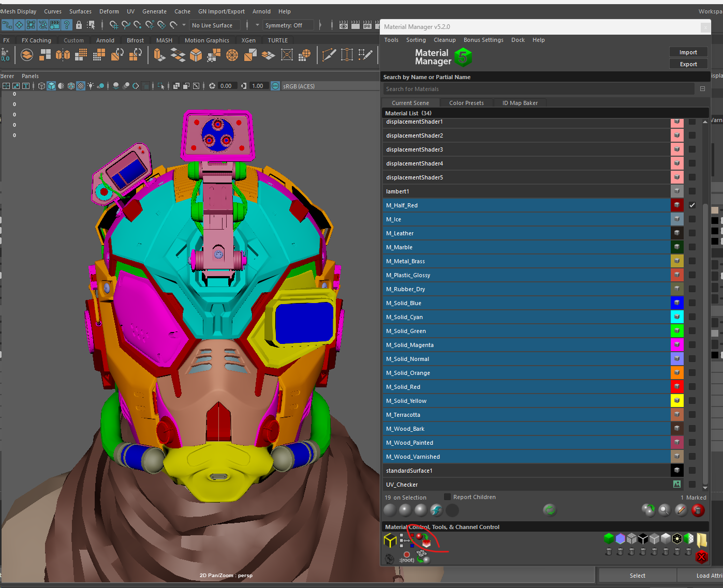This screenshot has width=723, height=588.
Task: Click the pencil rename sphere icon
Action: click(x=681, y=510)
